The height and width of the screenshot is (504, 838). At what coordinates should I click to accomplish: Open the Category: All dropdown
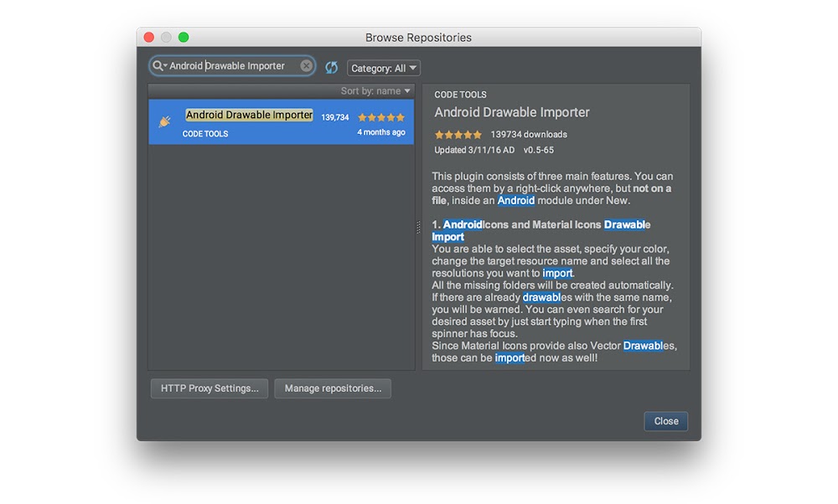pyautogui.click(x=384, y=68)
